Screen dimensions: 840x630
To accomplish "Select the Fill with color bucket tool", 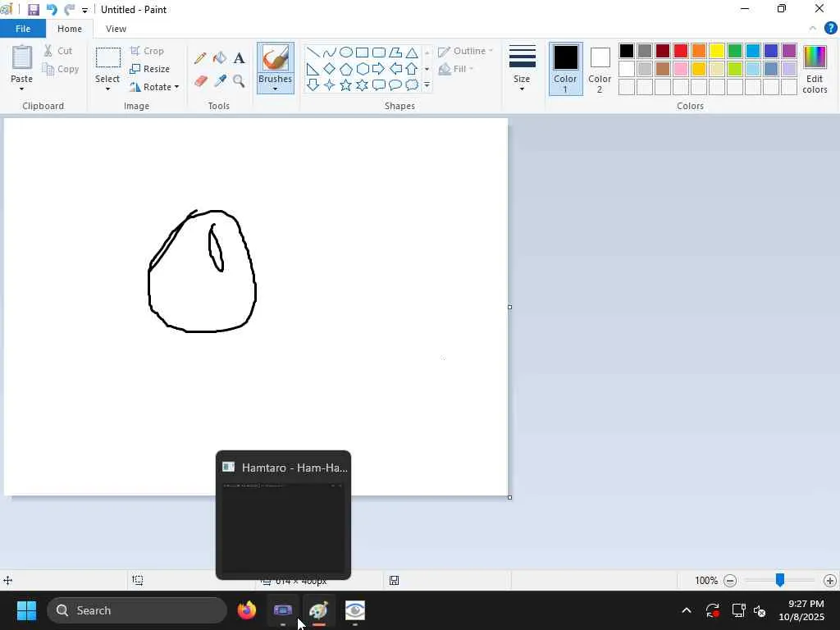I will click(x=219, y=58).
